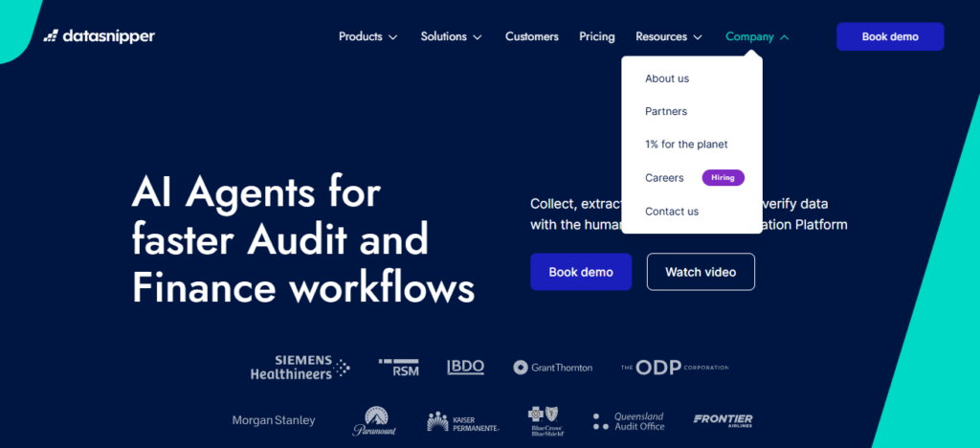Select About us from the Company menu

[x=667, y=78]
